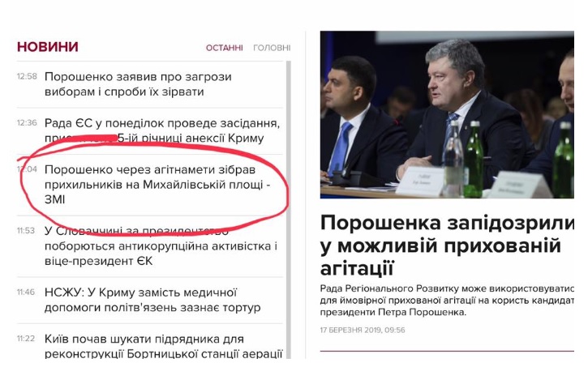
Task: Click the article summary about Рада Регіонального Розвитку
Action: (x=447, y=301)
